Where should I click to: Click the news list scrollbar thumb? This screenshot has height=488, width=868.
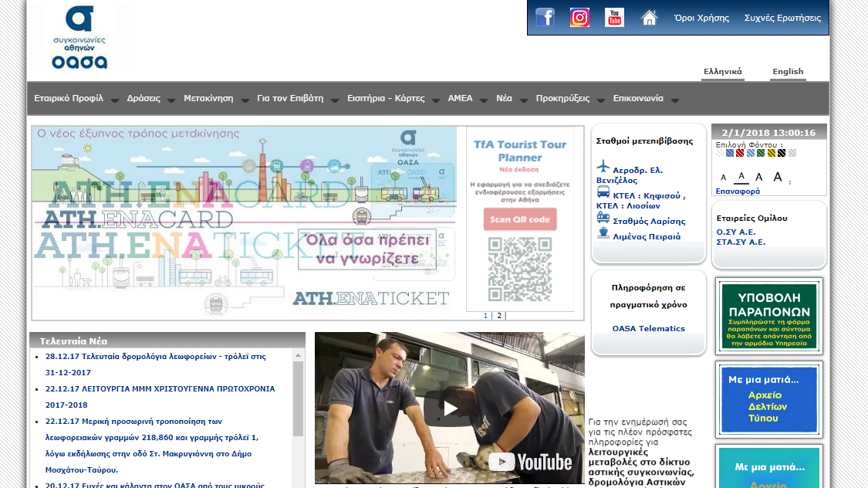click(x=298, y=398)
